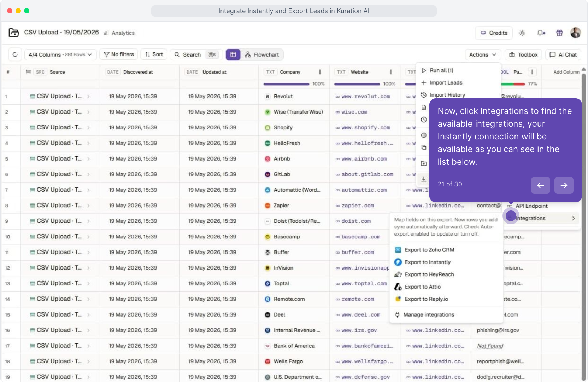Expand row 9 source chevron
This screenshot has height=382, width=588.
click(x=88, y=221)
